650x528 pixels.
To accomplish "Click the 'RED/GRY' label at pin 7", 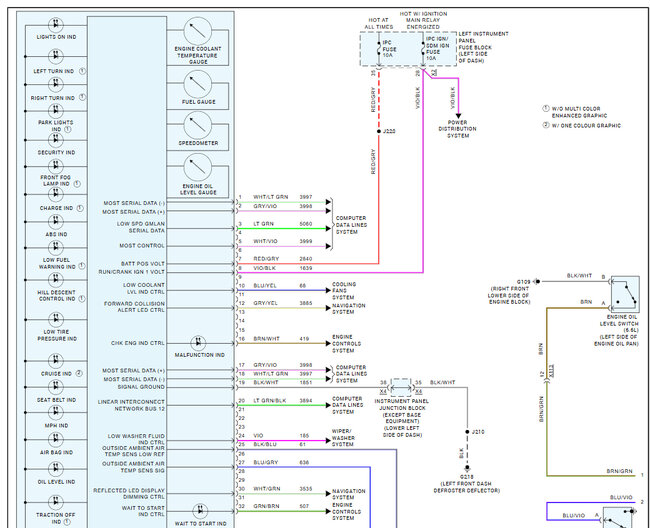I will tap(266, 259).
